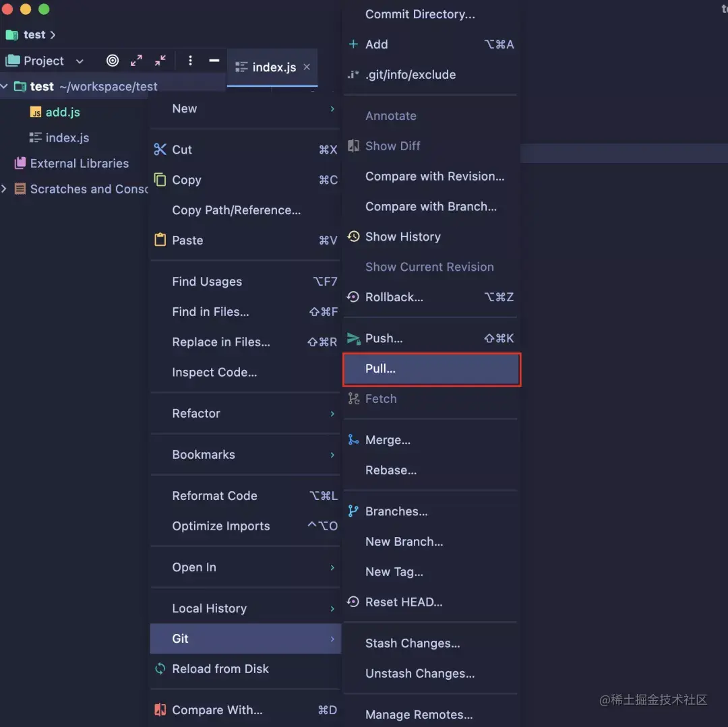This screenshot has height=727, width=728.
Task: Click the Paste clipboard icon
Action: click(x=160, y=240)
